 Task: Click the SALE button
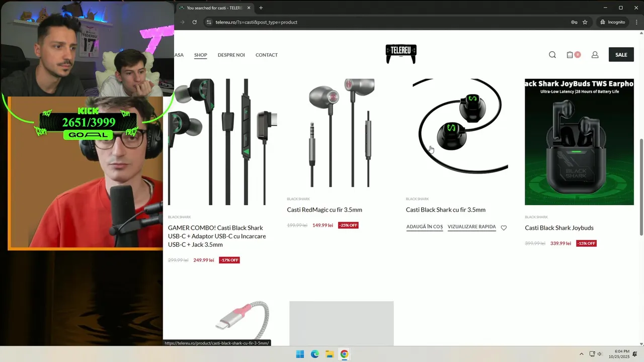pos(621,55)
